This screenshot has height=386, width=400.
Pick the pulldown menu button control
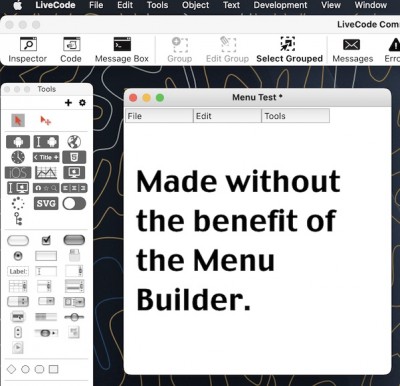46,302
